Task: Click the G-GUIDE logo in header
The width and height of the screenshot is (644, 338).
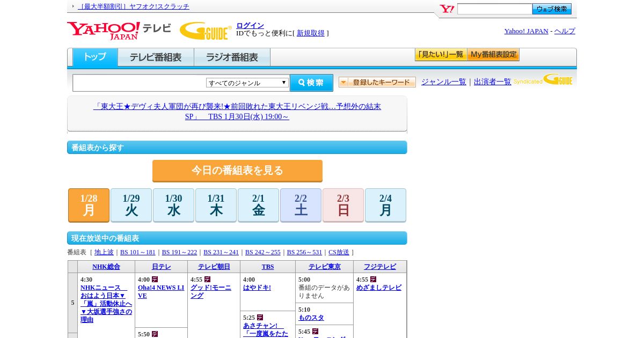Action: click(206, 31)
